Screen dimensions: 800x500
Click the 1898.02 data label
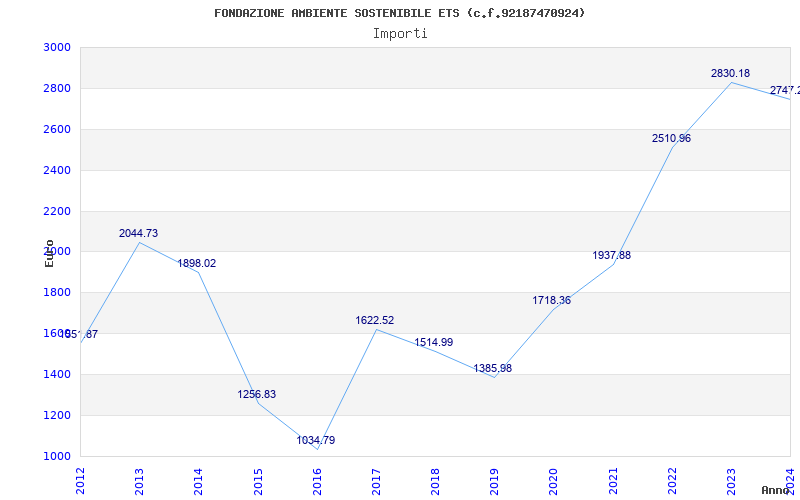[x=197, y=263]
